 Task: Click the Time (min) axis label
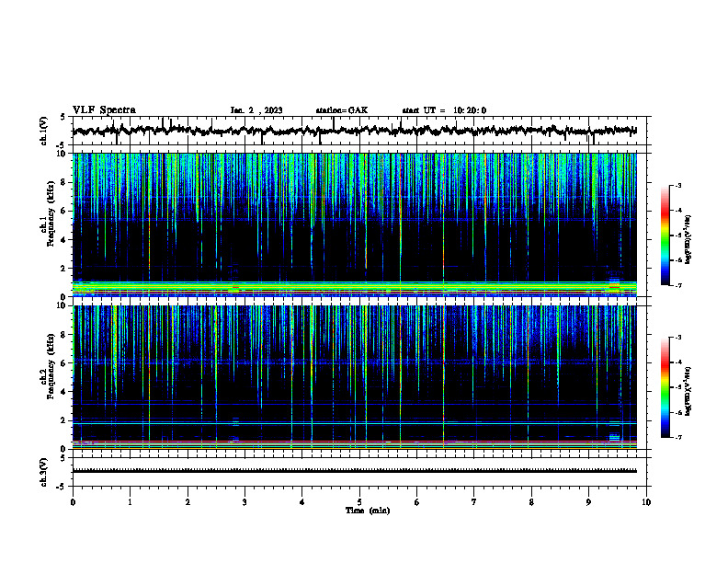point(368,511)
